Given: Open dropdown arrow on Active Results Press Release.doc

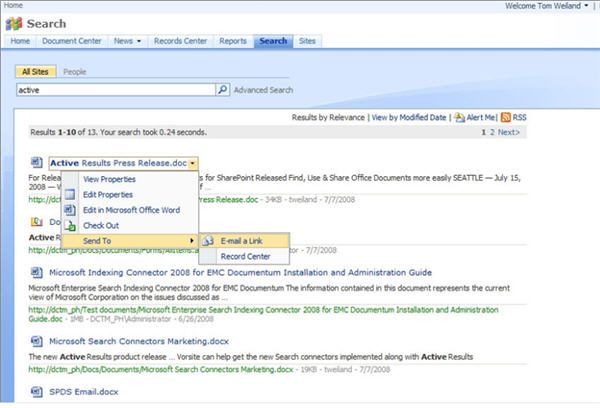Looking at the screenshot, I should point(192,163).
